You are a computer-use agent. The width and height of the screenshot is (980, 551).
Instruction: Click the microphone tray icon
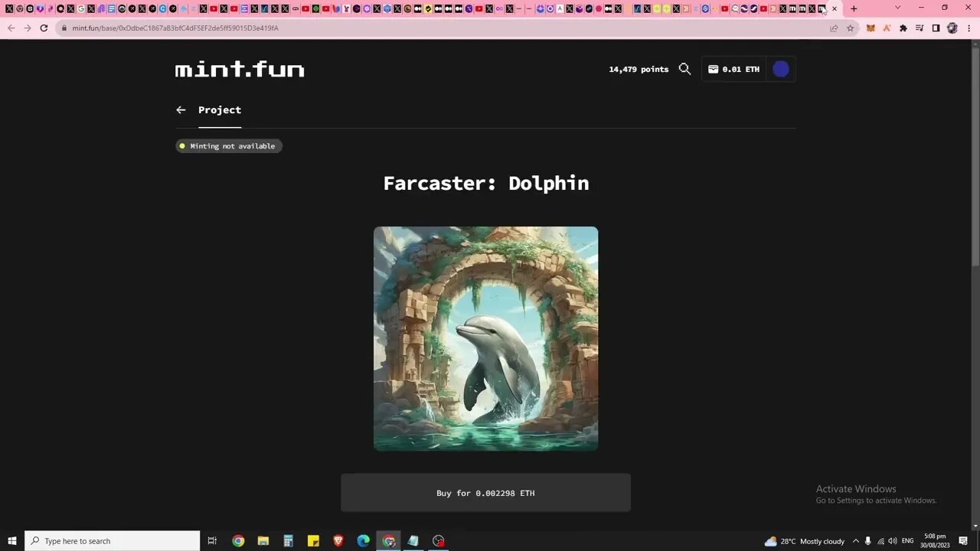coord(868,541)
